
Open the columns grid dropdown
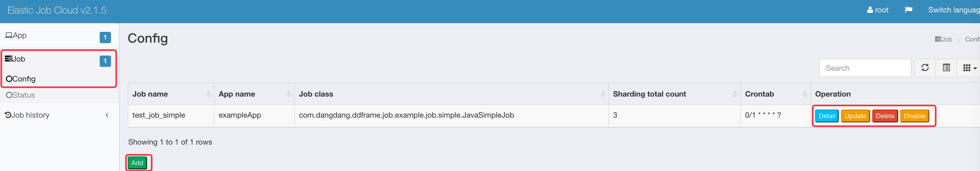click(969, 68)
